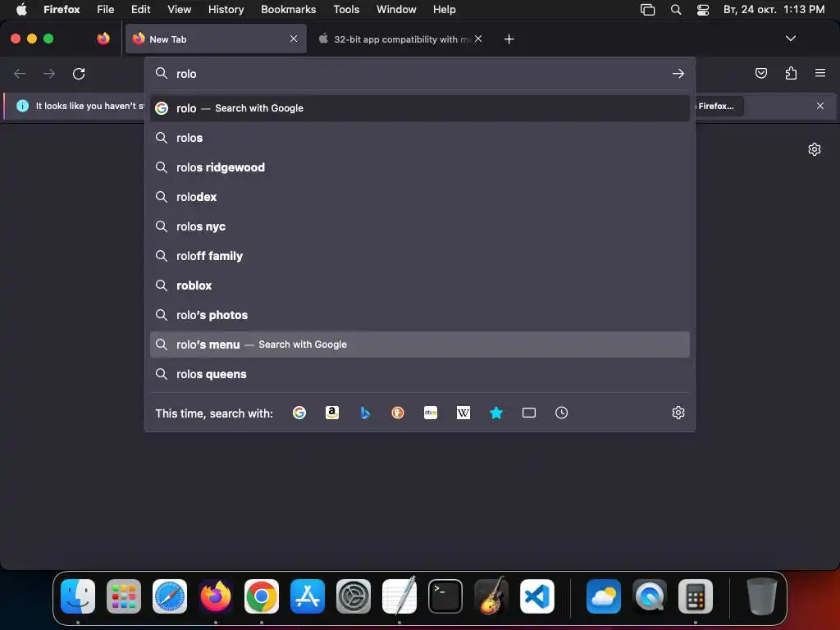Image resolution: width=840 pixels, height=630 pixels.
Task: Search with DuckDuckGo one-off engine icon
Action: [x=398, y=413]
